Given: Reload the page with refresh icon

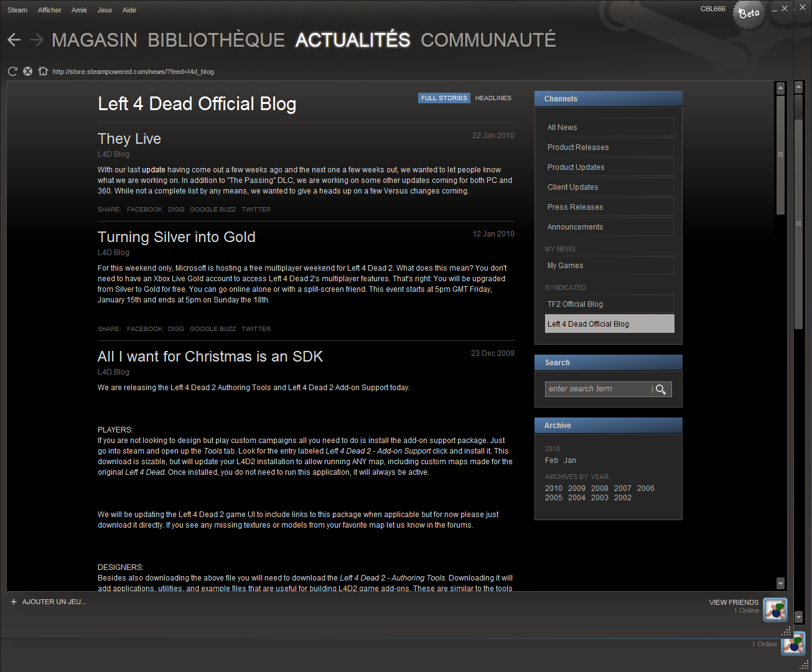Looking at the screenshot, I should point(12,72).
